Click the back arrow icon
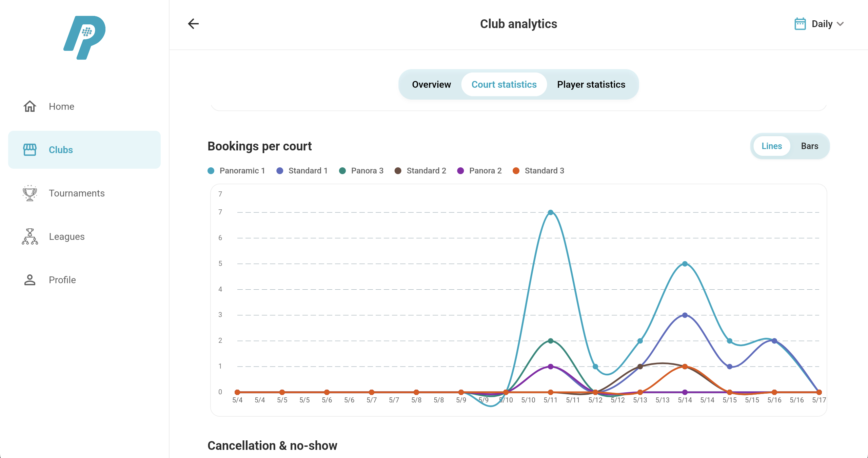The width and height of the screenshot is (868, 458). (x=193, y=24)
